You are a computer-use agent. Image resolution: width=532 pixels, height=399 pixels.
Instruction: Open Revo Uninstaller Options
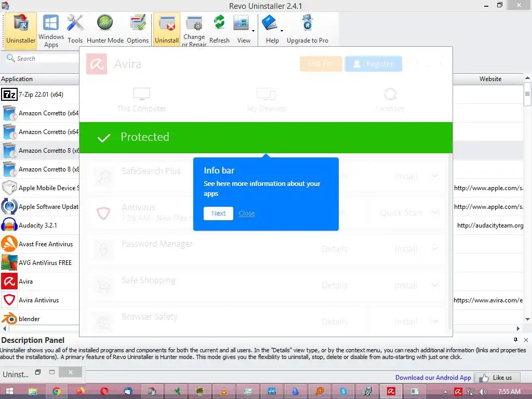[137, 30]
